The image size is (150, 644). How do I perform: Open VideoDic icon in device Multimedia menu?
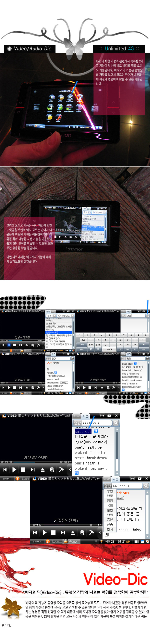tap(70, 98)
